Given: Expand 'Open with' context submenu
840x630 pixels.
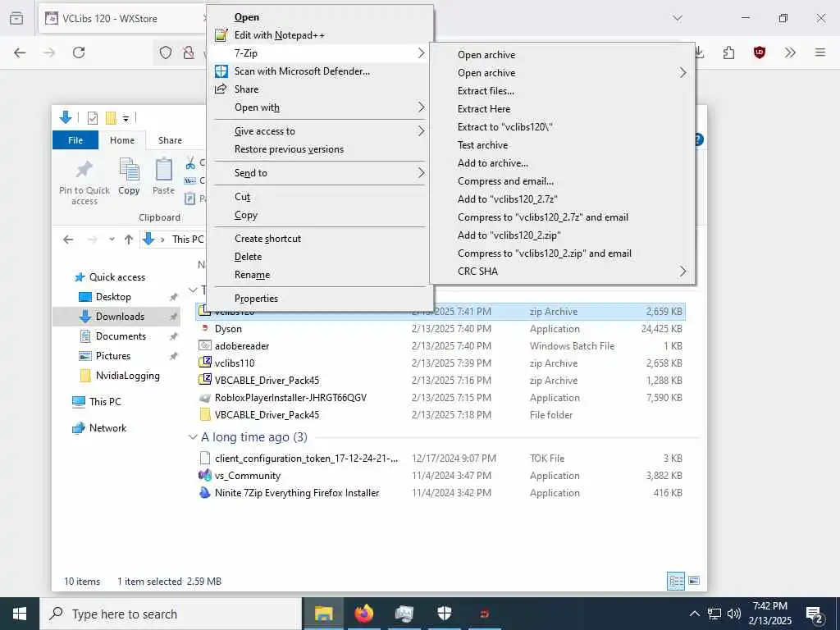Looking at the screenshot, I should (x=320, y=107).
